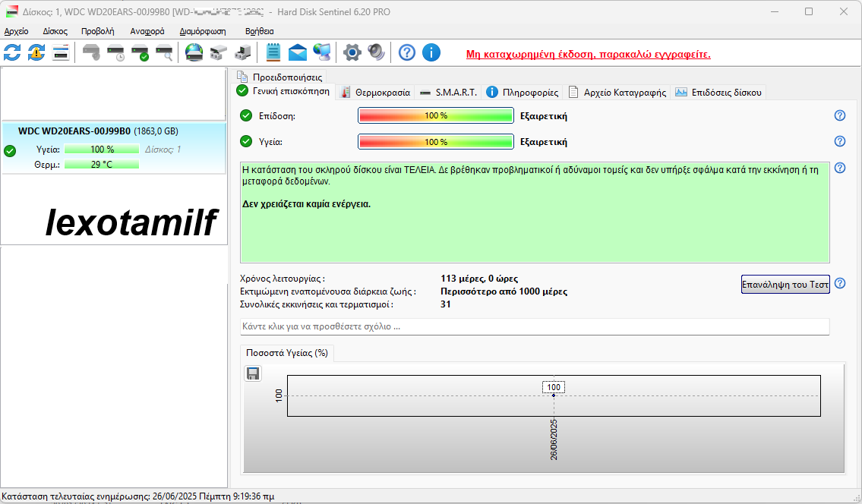The width and height of the screenshot is (862, 504).
Task: Click the blue envelope e-mail icon
Action: (298, 53)
